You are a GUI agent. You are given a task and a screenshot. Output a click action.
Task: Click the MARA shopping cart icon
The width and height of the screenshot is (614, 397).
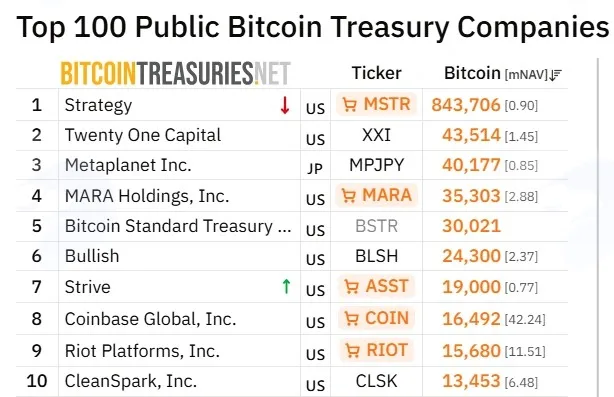point(349,195)
